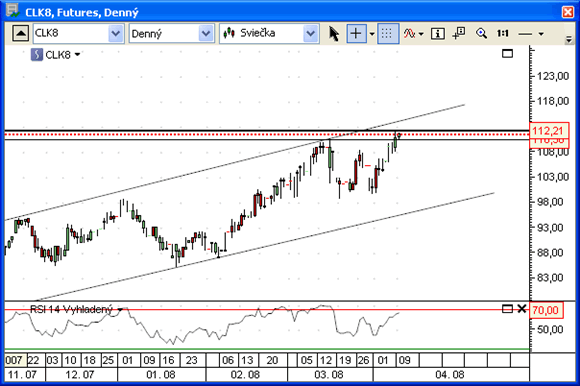
Task: Click the add chart pane icon
Action: [x=459, y=34]
